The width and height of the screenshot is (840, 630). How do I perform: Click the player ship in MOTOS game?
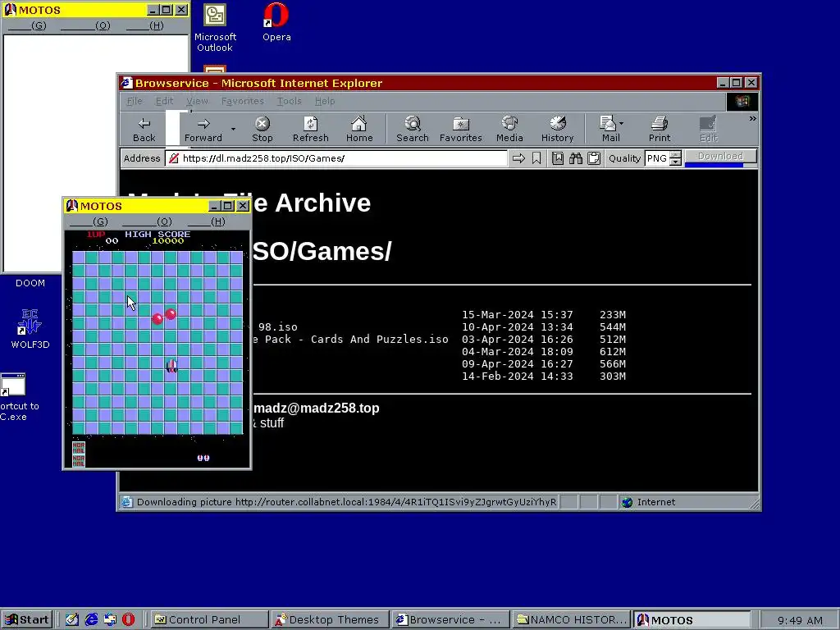tap(171, 366)
